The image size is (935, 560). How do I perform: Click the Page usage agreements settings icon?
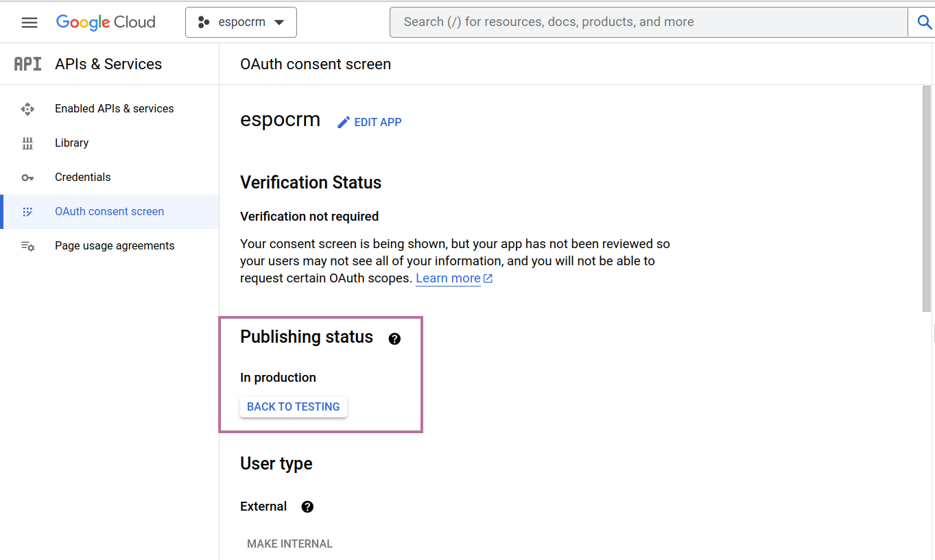(x=27, y=246)
